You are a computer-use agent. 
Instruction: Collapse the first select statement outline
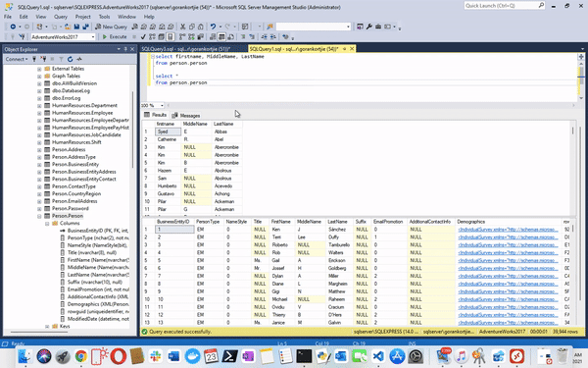[153, 56]
